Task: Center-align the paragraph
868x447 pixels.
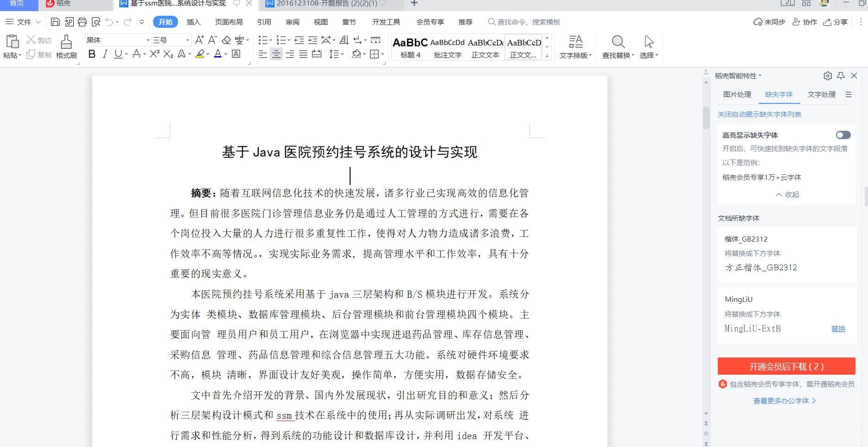Action: pos(276,54)
